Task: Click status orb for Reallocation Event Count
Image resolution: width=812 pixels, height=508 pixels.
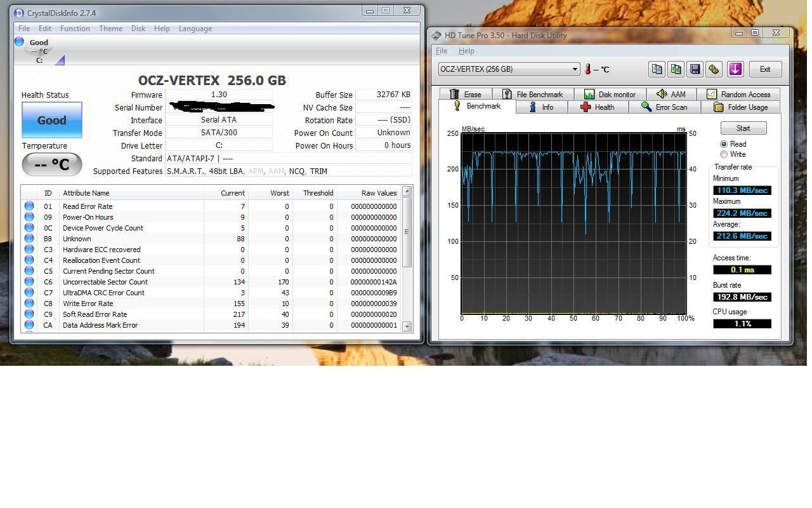Action: pyautogui.click(x=29, y=260)
